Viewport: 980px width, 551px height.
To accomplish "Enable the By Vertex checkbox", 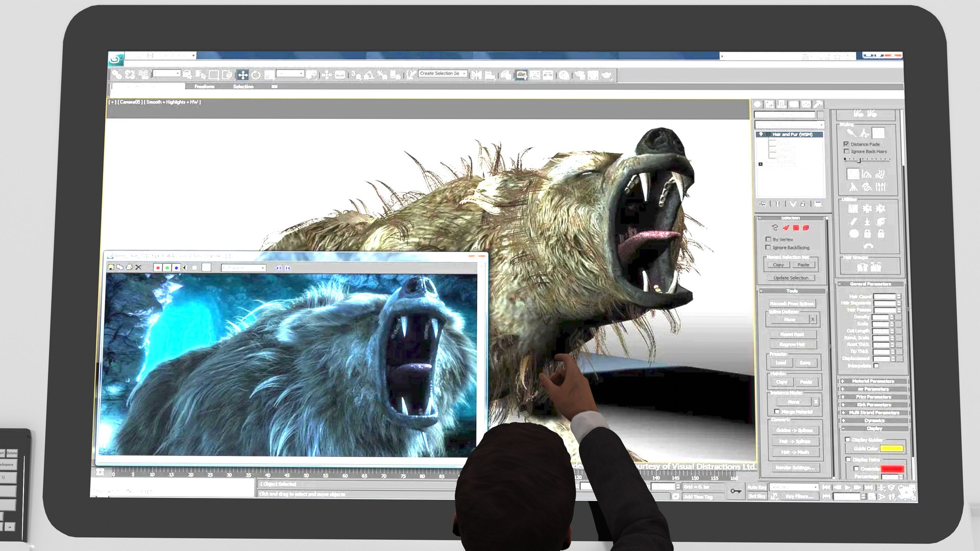I will (768, 239).
